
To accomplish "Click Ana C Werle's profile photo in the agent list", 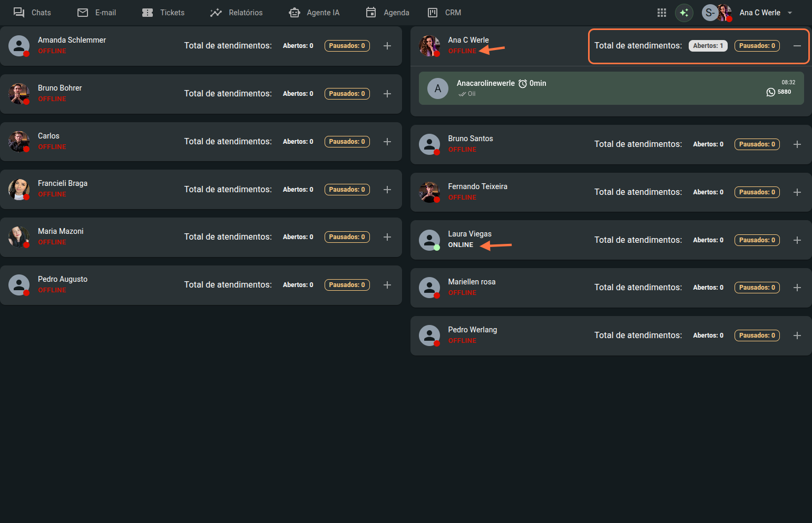I will tap(429, 46).
